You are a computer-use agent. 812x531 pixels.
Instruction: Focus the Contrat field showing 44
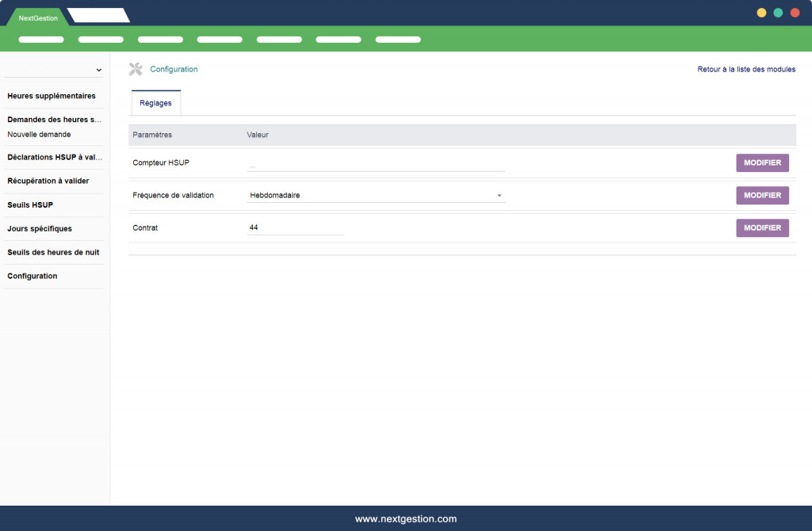pyautogui.click(x=295, y=227)
